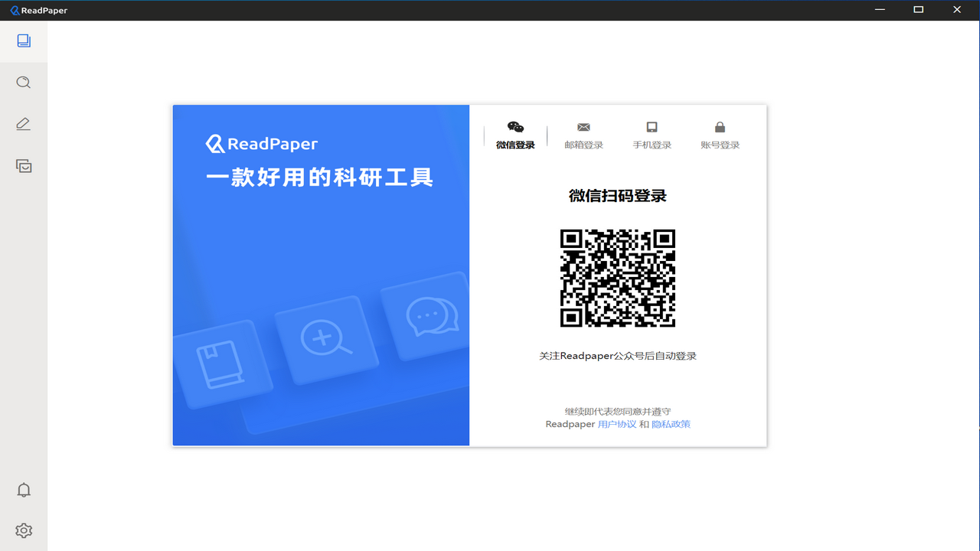Open the paper search in the sidebar

(24, 83)
